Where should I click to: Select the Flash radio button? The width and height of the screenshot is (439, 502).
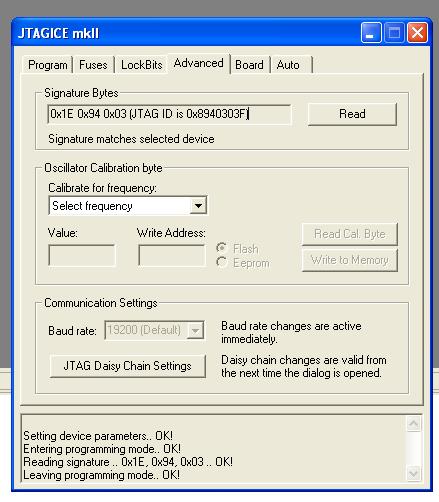[237, 248]
